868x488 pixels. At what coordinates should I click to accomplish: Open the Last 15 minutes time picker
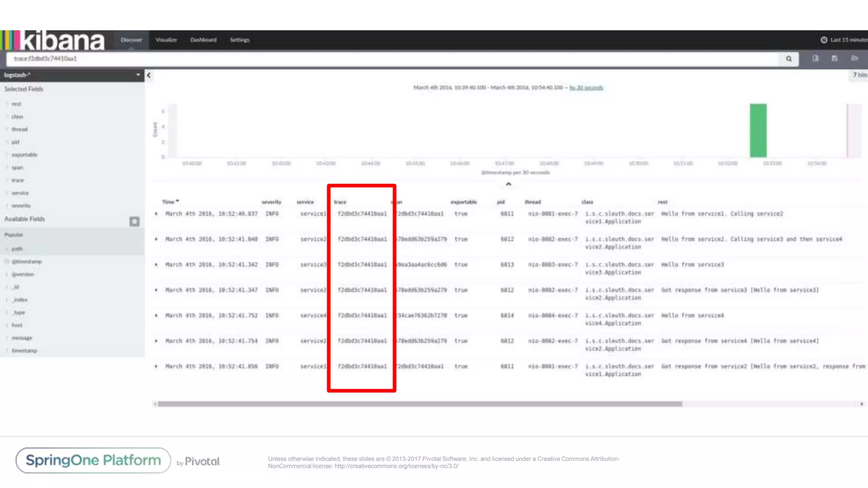[x=844, y=40]
